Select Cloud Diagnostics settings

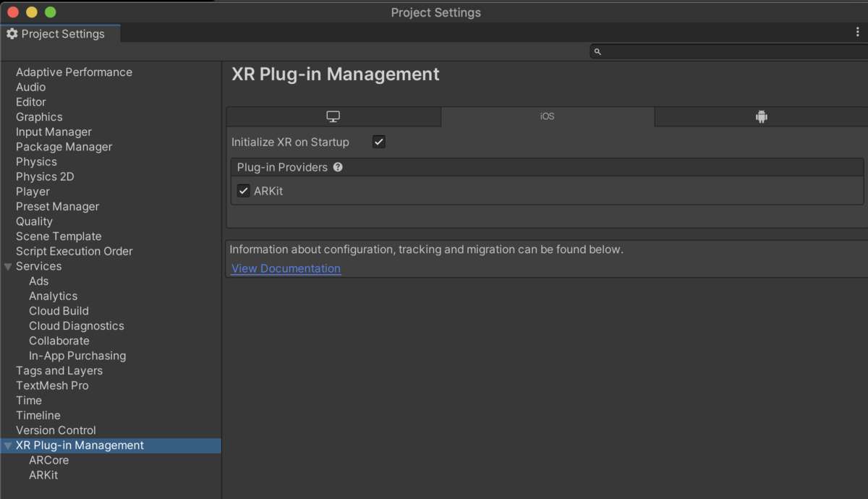click(77, 326)
